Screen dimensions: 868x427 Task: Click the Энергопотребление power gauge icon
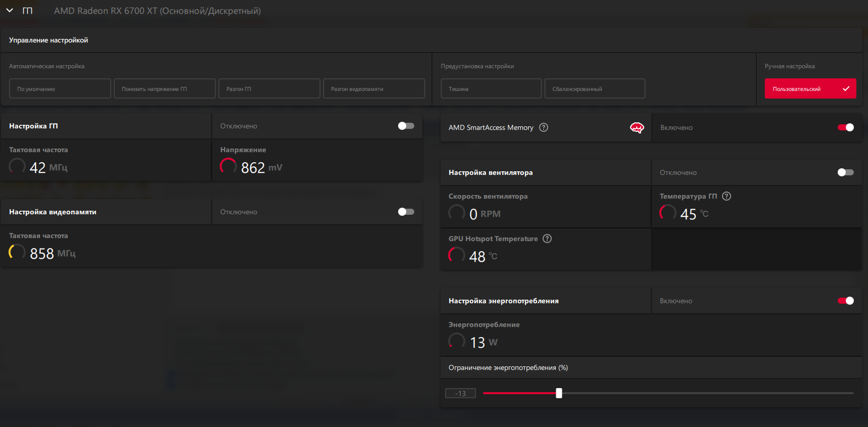pyautogui.click(x=457, y=341)
